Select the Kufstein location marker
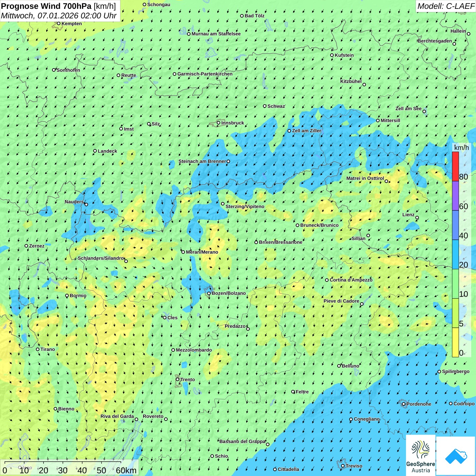476x476 pixels. 332,55
